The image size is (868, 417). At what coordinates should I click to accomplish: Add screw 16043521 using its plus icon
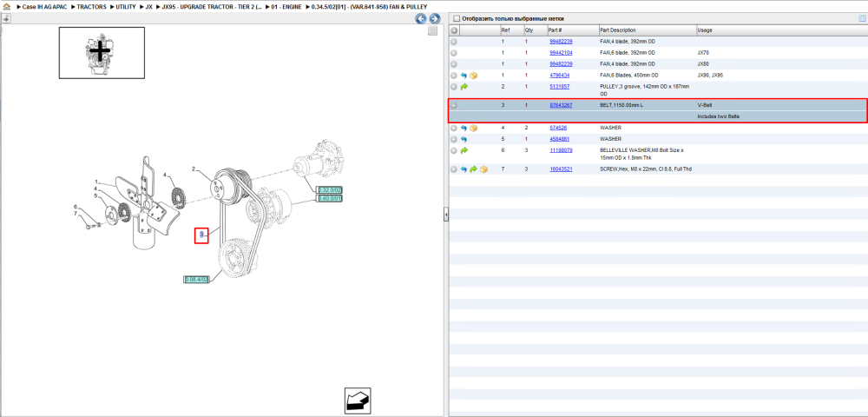tap(454, 169)
